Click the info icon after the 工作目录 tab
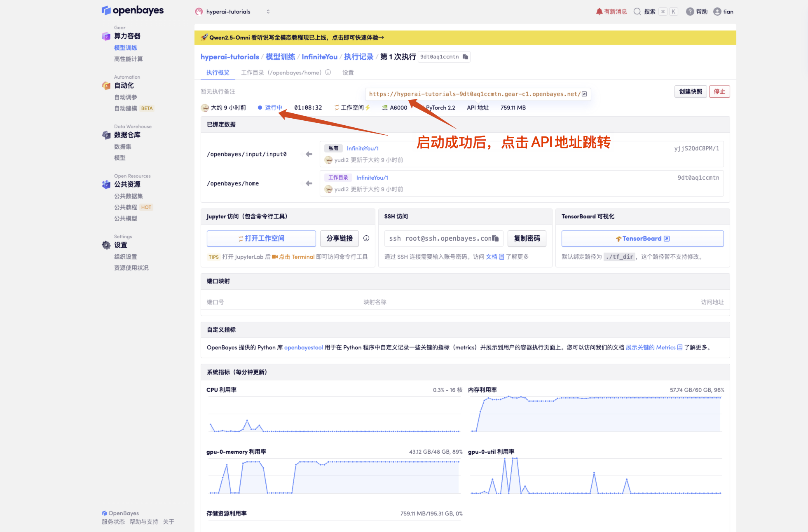 coord(328,73)
